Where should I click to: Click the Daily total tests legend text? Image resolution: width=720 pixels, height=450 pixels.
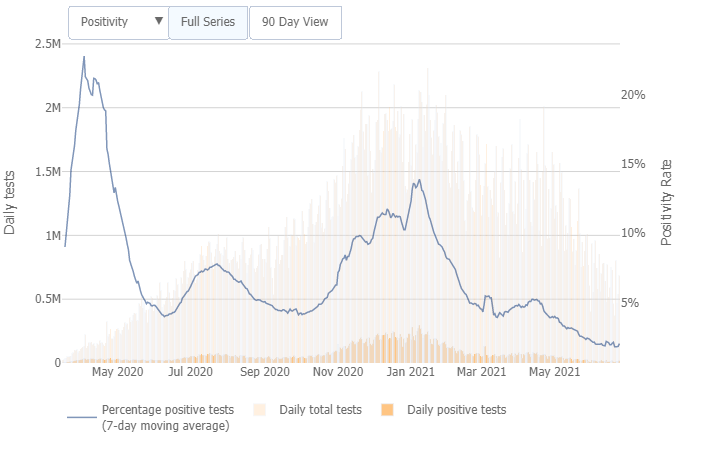(320, 410)
